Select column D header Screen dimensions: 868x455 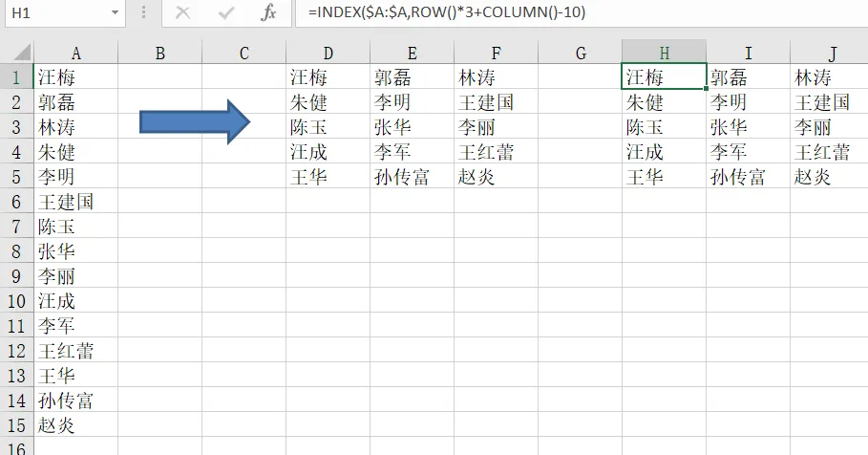coord(328,54)
